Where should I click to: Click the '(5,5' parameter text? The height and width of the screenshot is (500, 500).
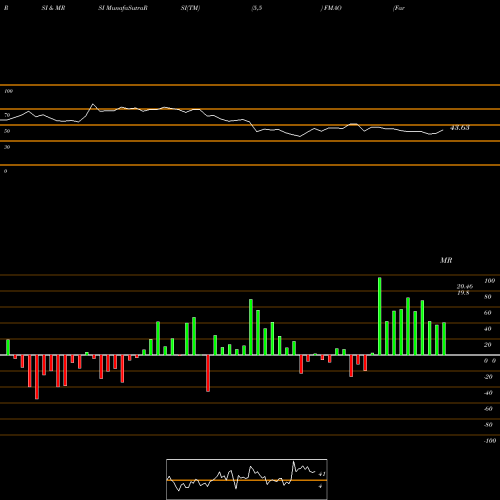(257, 8)
